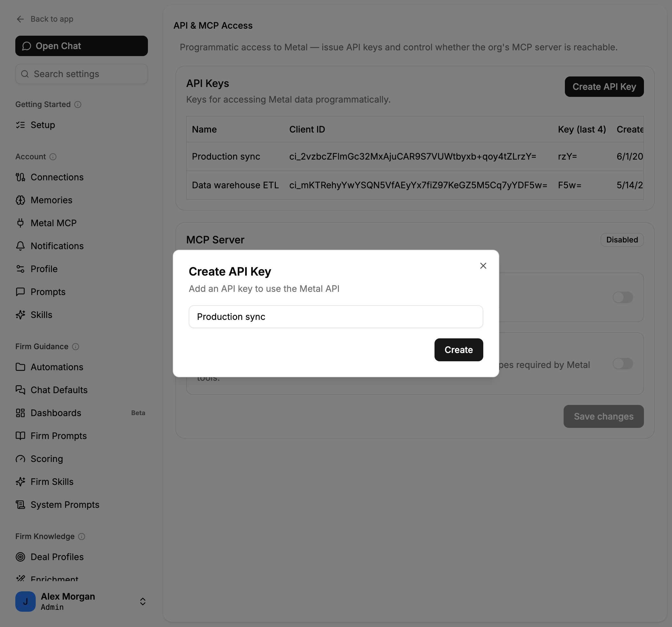Focus the API key name input field
This screenshot has height=627, width=672.
point(336,317)
